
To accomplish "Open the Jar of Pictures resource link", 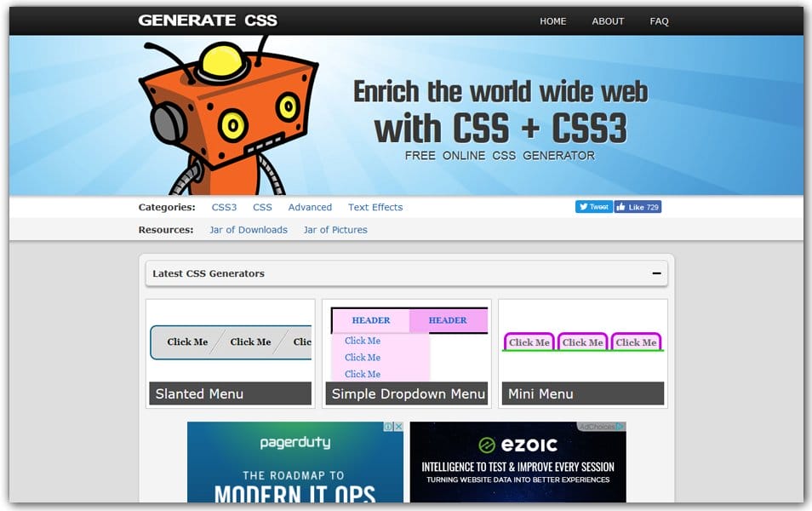I will [x=335, y=230].
